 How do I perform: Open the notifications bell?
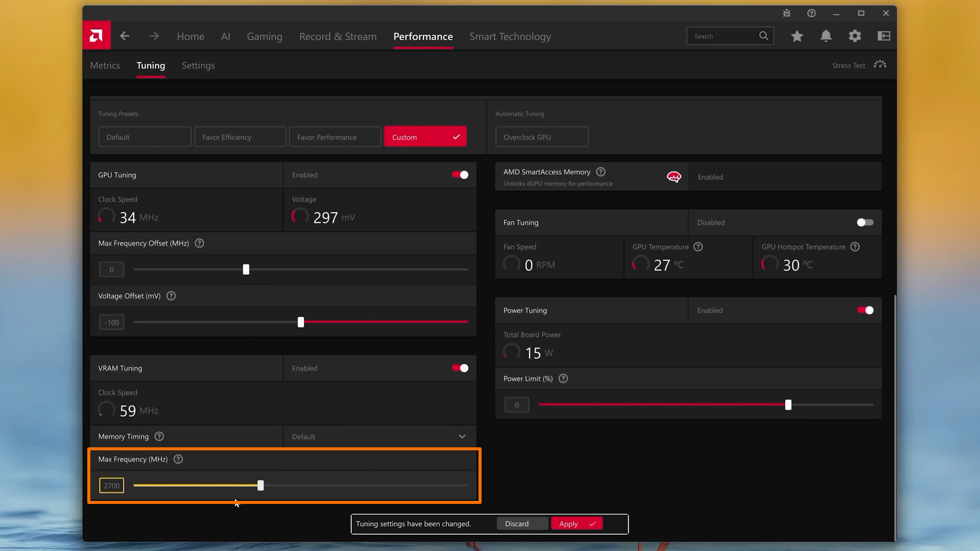(826, 36)
